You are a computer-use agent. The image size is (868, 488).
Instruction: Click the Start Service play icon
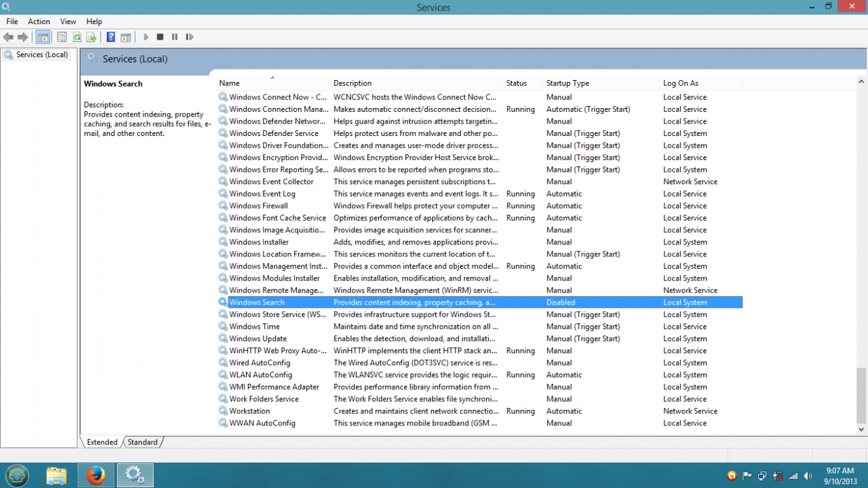coord(146,37)
